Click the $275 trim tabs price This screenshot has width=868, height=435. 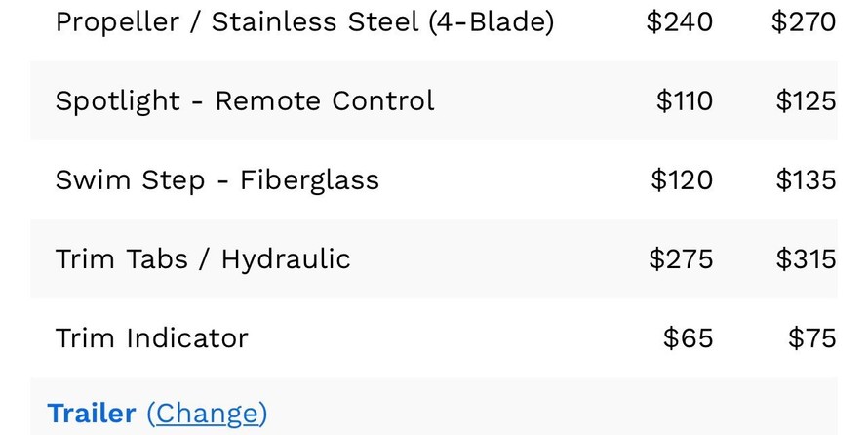click(x=681, y=258)
